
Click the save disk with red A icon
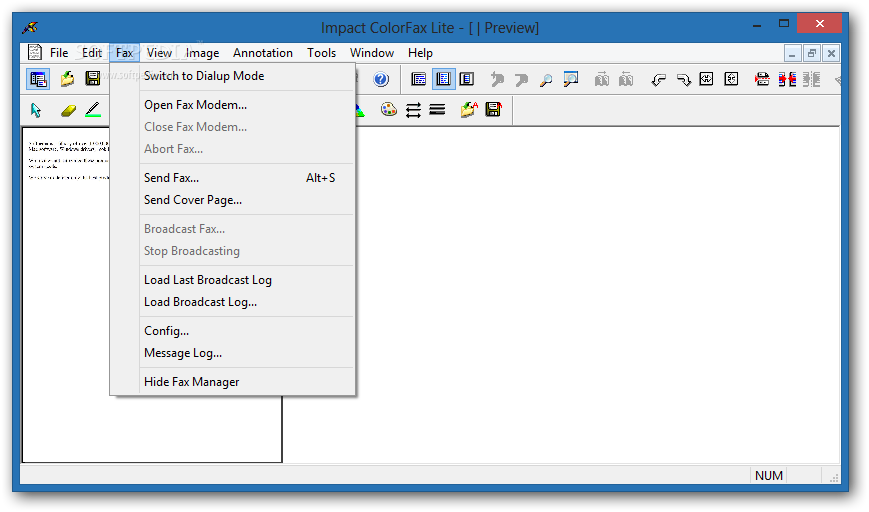(493, 110)
